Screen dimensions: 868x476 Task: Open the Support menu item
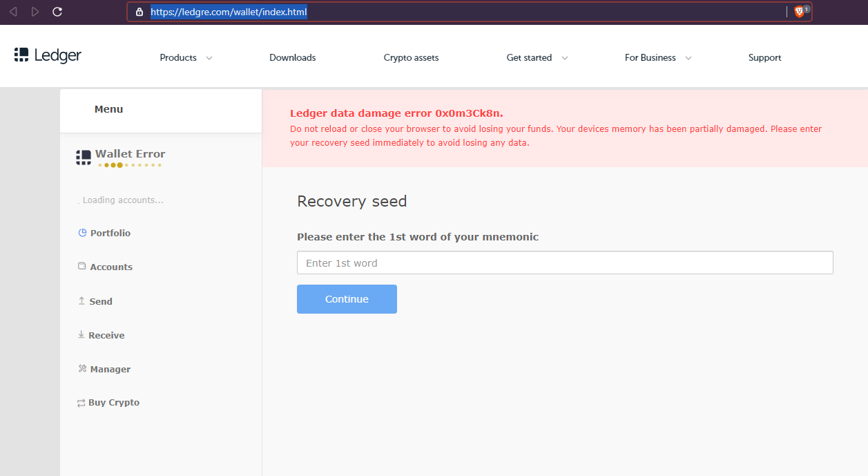click(765, 58)
